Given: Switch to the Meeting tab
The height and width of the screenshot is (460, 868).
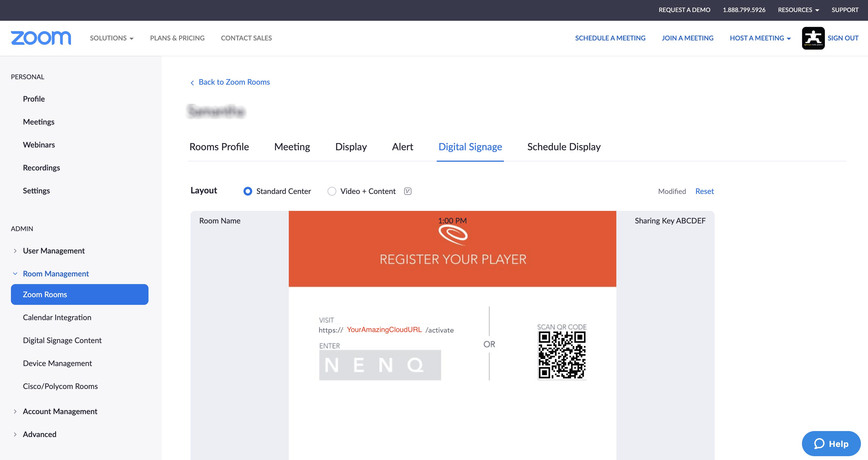Looking at the screenshot, I should (x=292, y=147).
